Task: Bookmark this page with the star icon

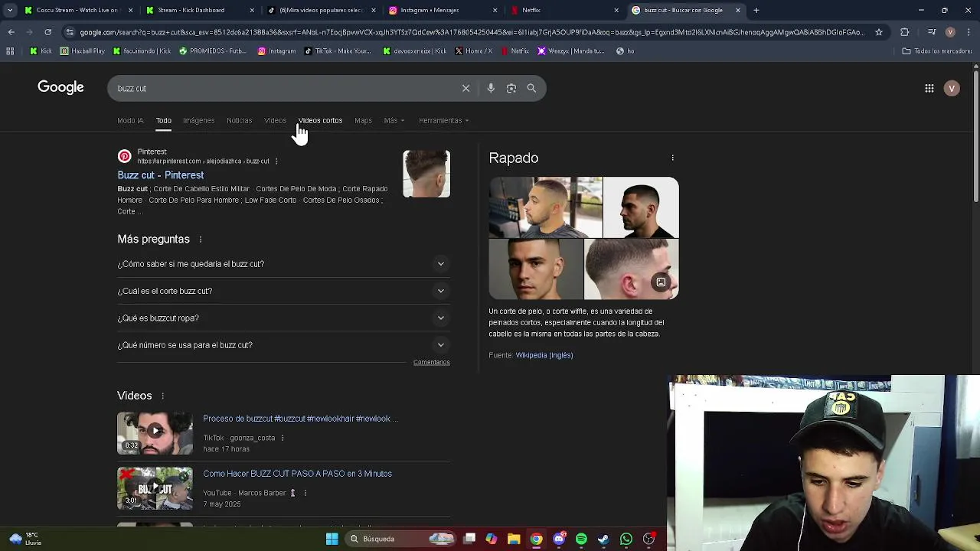Action: coord(879,32)
